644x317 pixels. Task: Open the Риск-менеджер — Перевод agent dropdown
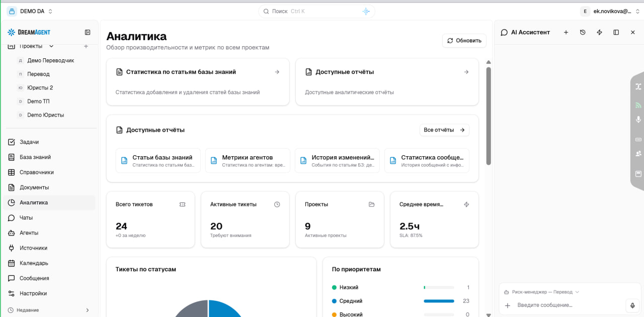click(x=542, y=292)
